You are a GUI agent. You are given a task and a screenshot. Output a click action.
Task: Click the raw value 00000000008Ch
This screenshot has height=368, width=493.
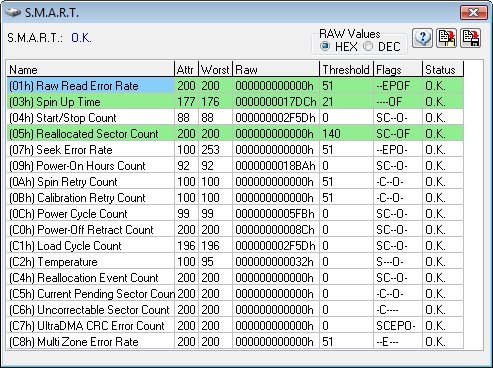click(275, 230)
